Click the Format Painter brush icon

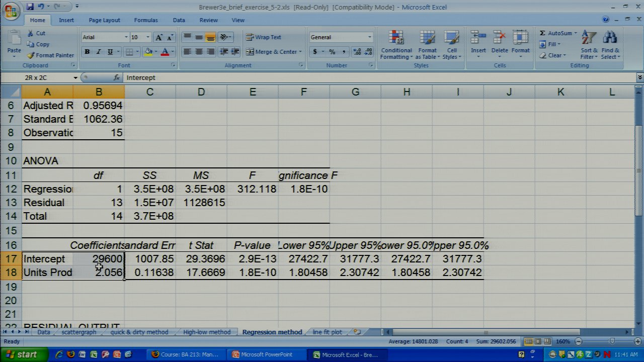click(x=31, y=55)
